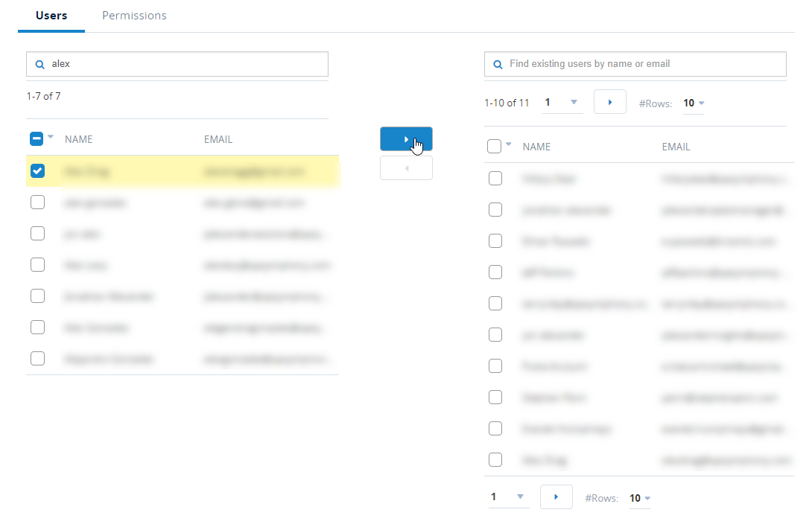Screen dimensions: 812x530
Task: Open the top #Rows dropdown
Action: tap(694, 103)
